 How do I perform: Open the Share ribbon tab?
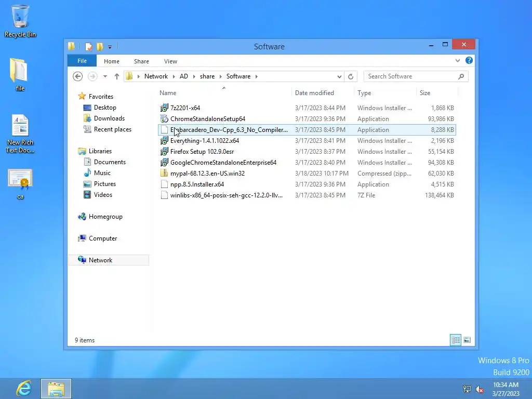(x=141, y=61)
